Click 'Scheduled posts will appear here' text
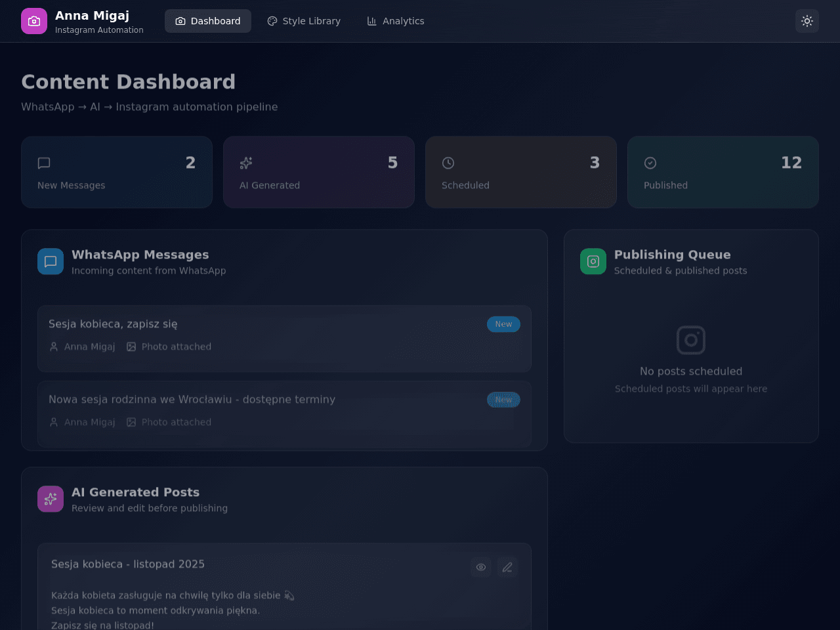 pos(691,388)
